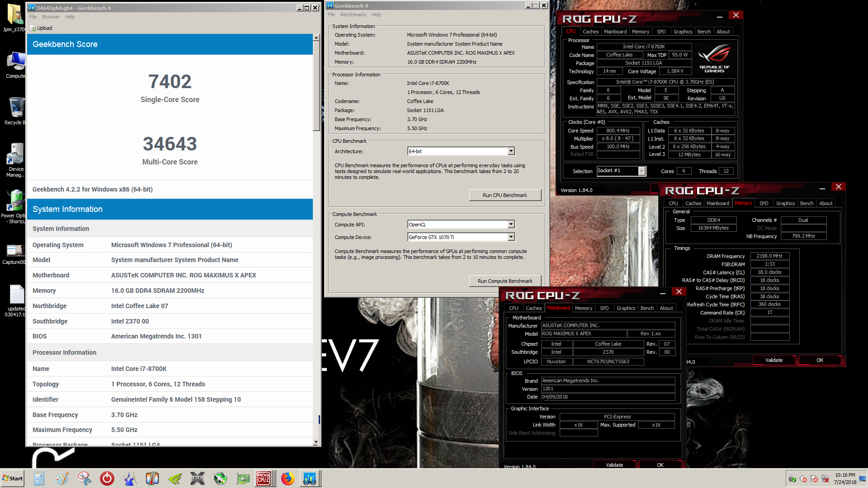Select CPU tab in the CPU-Z Mainboard window
The height and width of the screenshot is (488, 868).
point(514,308)
